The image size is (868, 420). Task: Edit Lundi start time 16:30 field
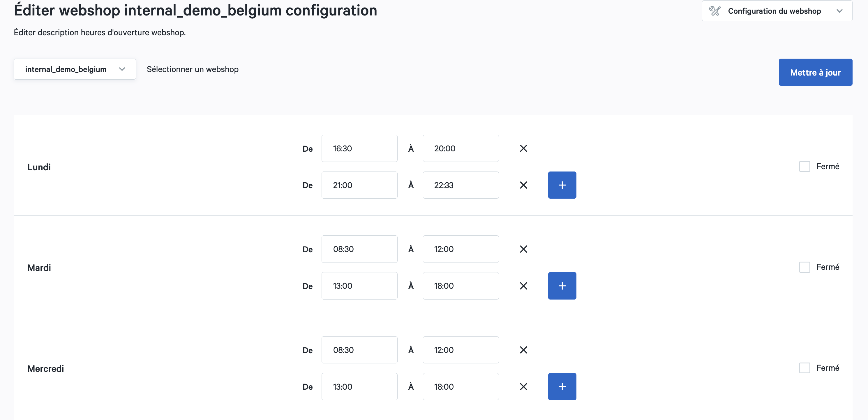pos(359,148)
